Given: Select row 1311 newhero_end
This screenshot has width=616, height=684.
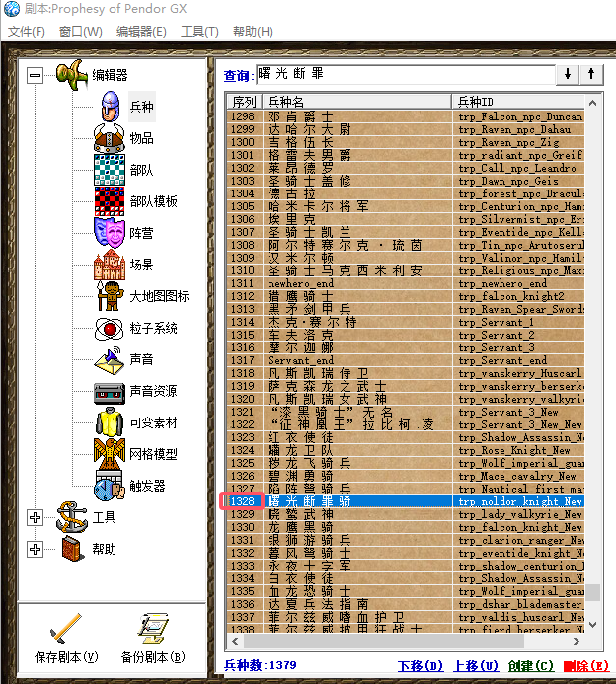Looking at the screenshot, I should tap(406, 283).
